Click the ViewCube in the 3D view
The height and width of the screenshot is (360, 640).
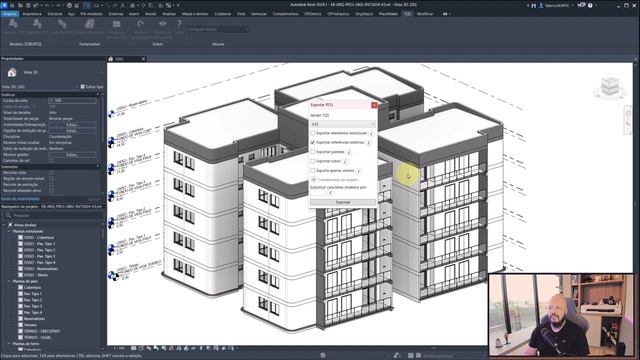pyautogui.click(x=610, y=87)
